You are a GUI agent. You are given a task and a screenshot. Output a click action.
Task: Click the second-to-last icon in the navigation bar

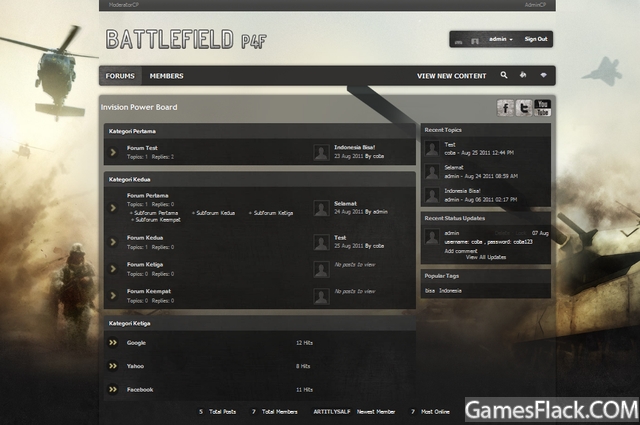coord(523,75)
